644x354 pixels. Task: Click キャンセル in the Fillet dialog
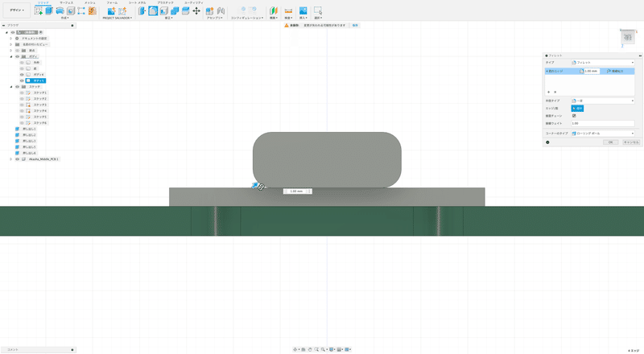click(631, 142)
